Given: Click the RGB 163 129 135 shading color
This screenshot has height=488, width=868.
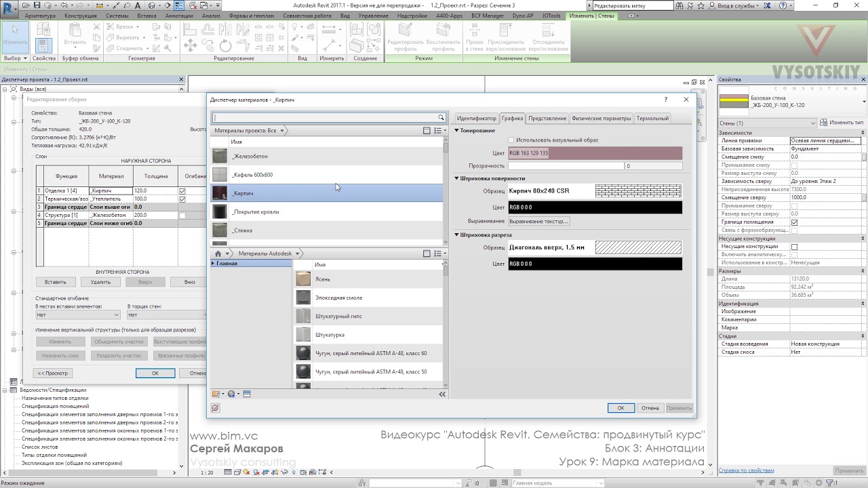Looking at the screenshot, I should pyautogui.click(x=595, y=153).
